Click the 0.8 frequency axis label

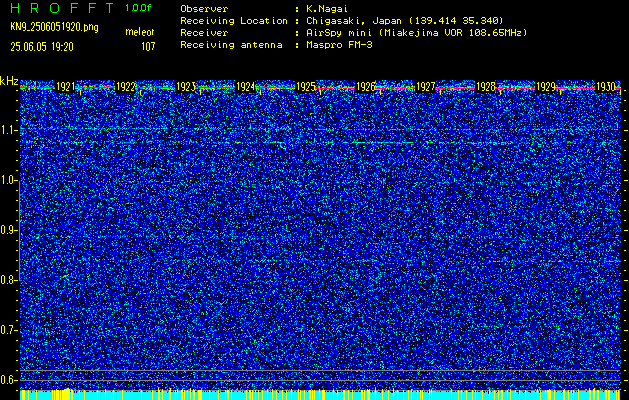(8, 280)
